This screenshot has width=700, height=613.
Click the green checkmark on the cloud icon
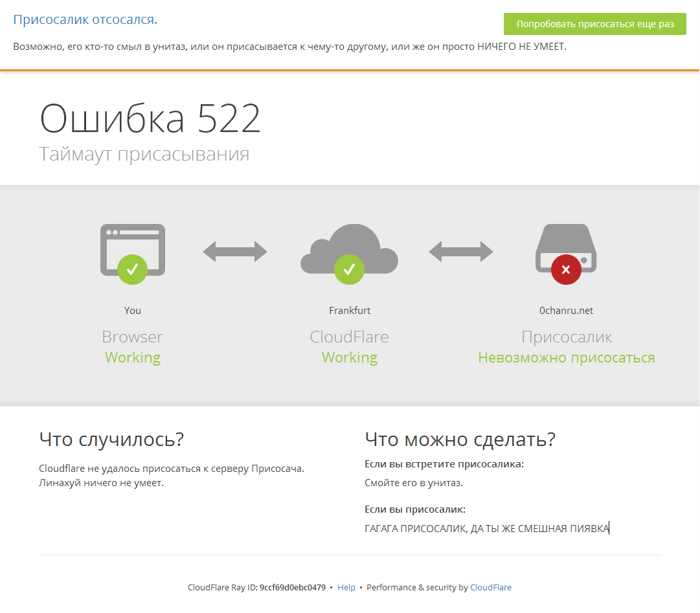tap(349, 269)
